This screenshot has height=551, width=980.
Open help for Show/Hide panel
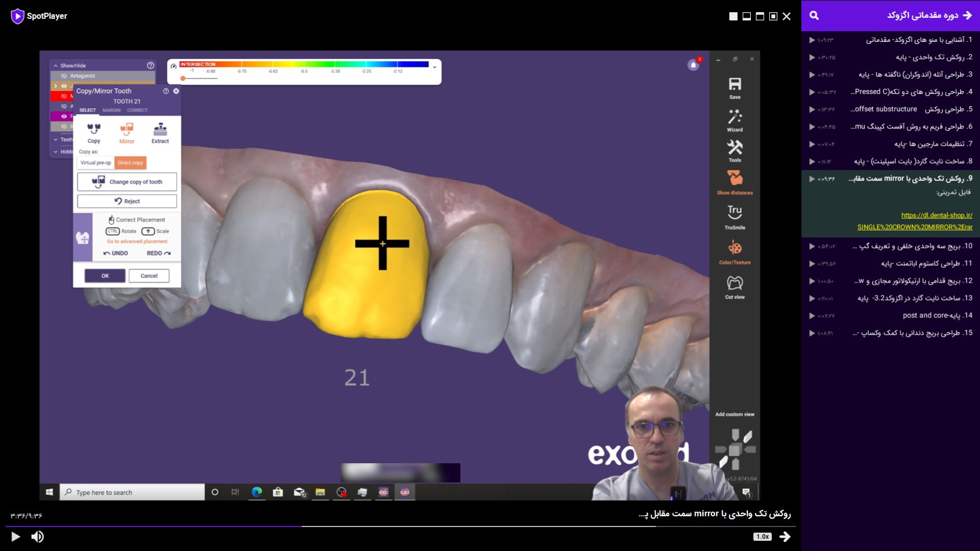tap(151, 65)
